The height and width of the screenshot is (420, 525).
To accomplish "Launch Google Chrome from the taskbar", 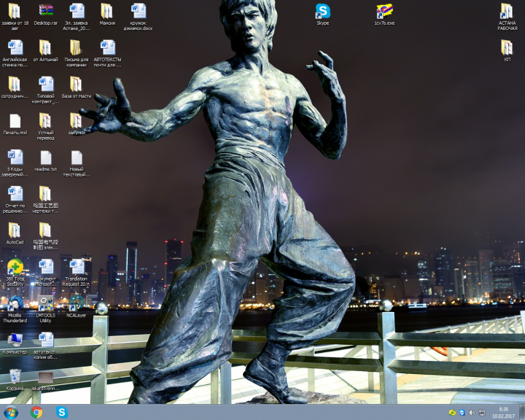I will (x=36, y=412).
